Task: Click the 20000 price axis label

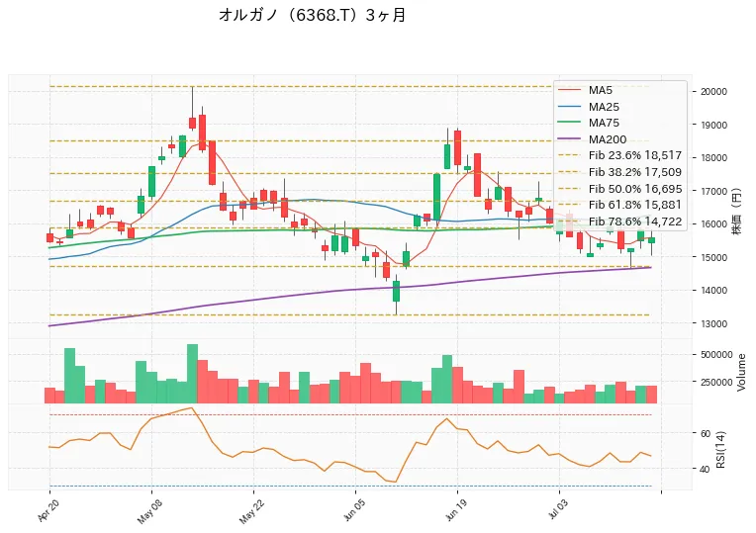Action: pyautogui.click(x=713, y=92)
